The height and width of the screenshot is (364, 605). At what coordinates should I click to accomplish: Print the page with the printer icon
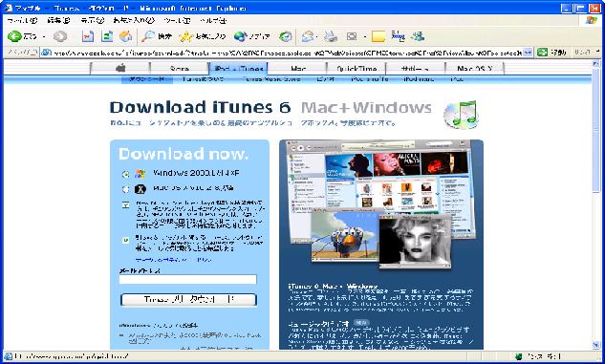(x=331, y=36)
